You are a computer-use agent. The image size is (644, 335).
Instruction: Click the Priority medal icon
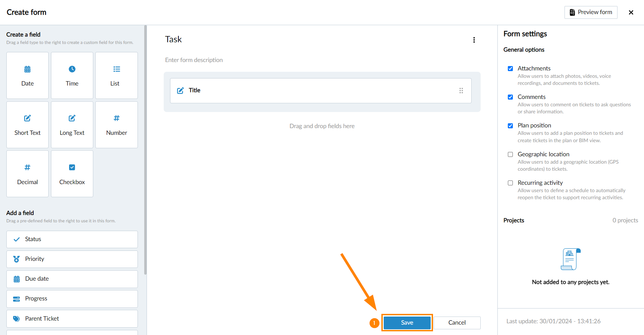(x=16, y=259)
